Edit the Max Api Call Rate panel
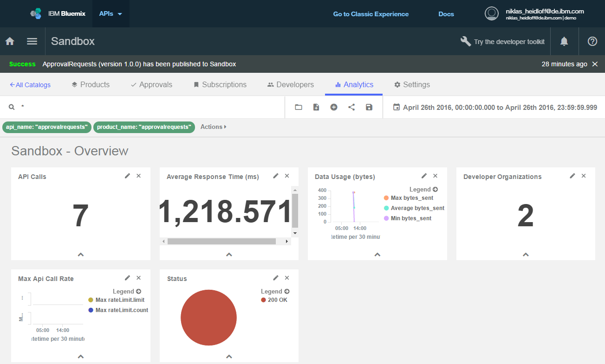605x364 pixels. coord(127,278)
